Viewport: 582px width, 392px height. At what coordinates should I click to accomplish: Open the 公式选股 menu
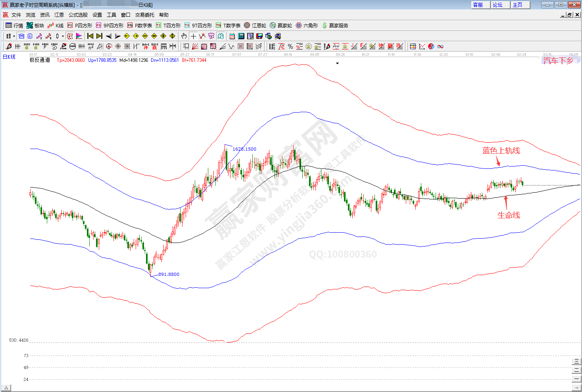click(78, 15)
